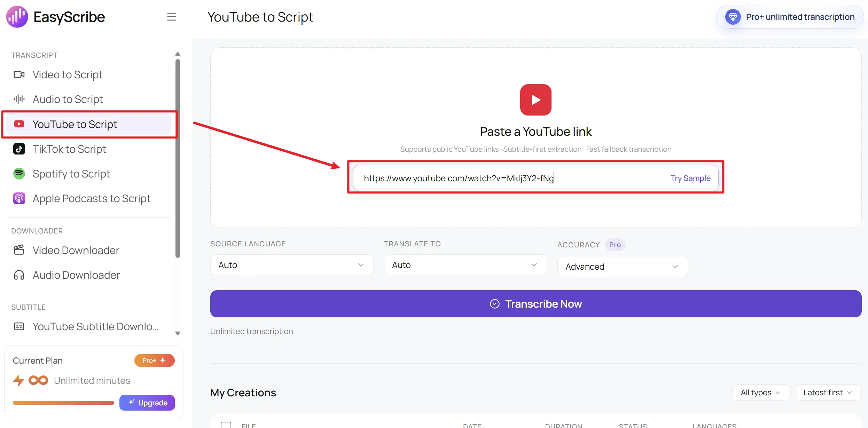Open Video Downloader from sidebar
The height and width of the screenshot is (428, 868).
tap(89, 250)
